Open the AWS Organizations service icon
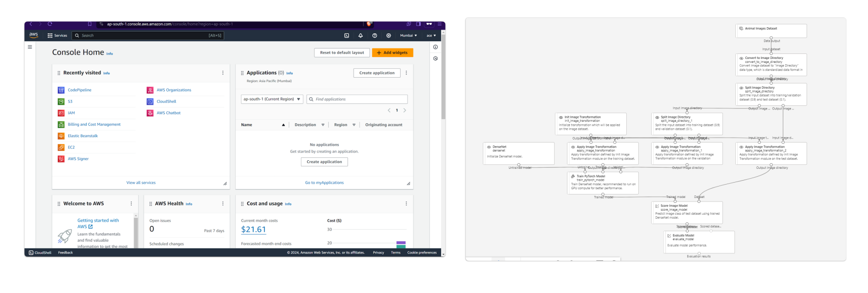 [x=150, y=90]
